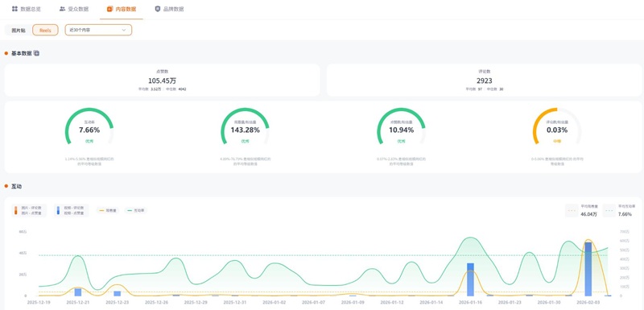Click the 46.04万 average views box
Image resolution: width=644 pixels, height=310 pixels.
tap(582, 211)
